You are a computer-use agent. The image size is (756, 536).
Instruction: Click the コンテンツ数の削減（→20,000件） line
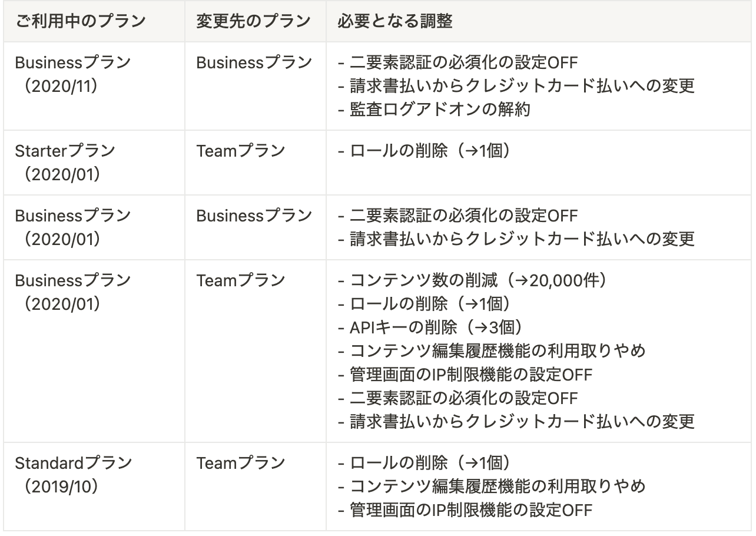(x=472, y=280)
